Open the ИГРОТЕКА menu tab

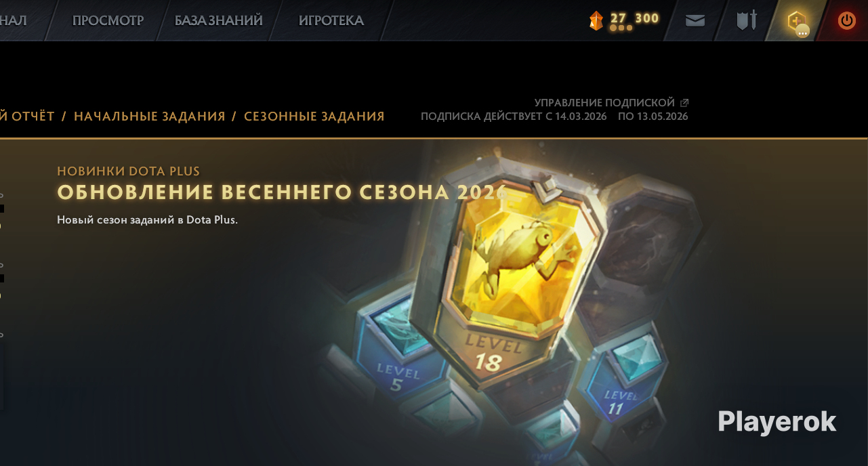[331, 20]
